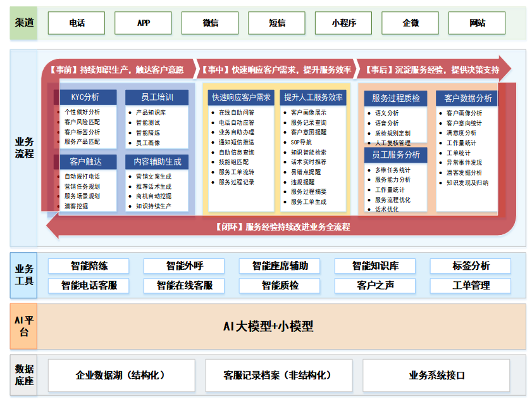Click the 智能测试 item
Screen dimensions: 532x399
pyautogui.click(x=148, y=123)
